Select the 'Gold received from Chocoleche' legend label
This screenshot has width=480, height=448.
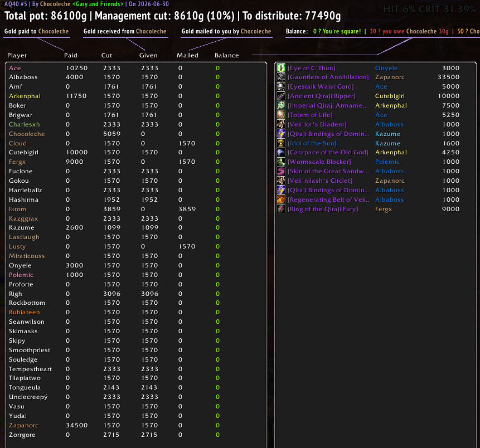click(125, 31)
